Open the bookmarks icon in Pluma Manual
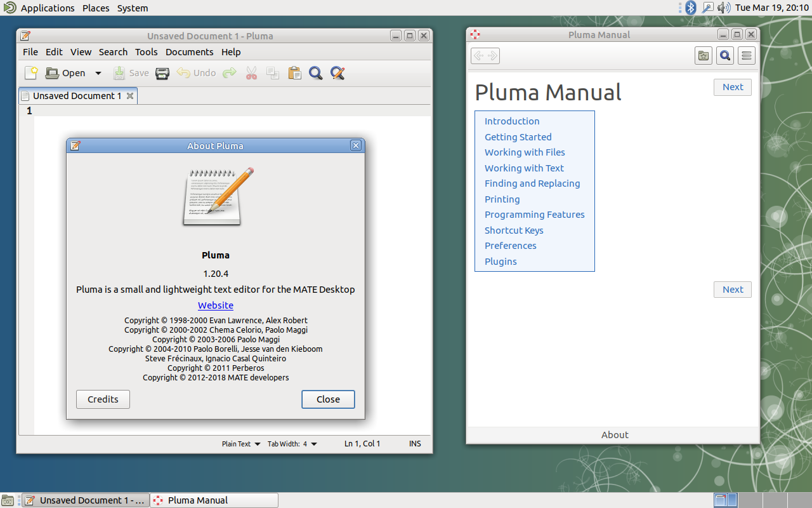This screenshot has height=508, width=812. click(x=704, y=56)
